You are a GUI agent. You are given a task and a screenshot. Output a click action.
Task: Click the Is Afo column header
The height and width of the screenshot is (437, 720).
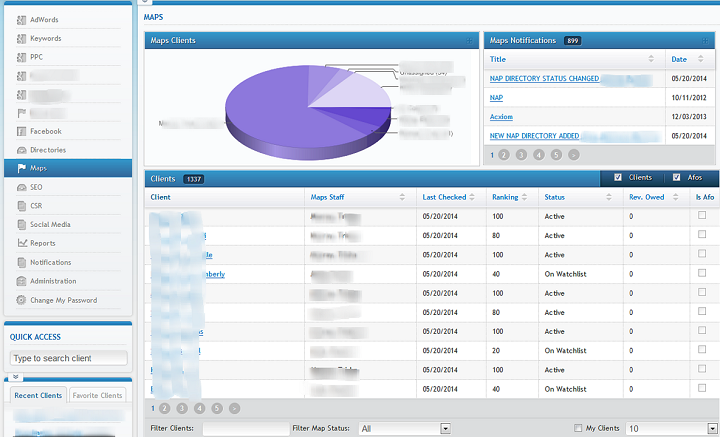pyautogui.click(x=704, y=197)
